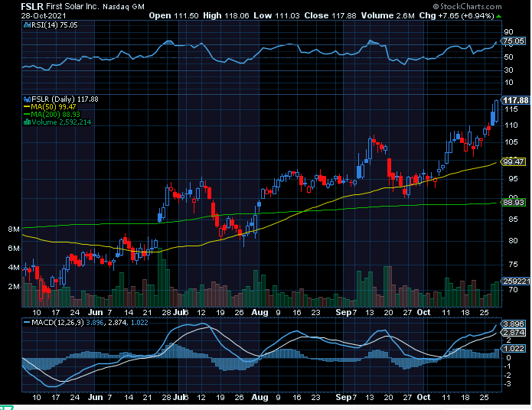Click the Chg +7.65 (+6.94%) value
Image resolution: width=532 pixels, height=410 pixels.
click(456, 15)
